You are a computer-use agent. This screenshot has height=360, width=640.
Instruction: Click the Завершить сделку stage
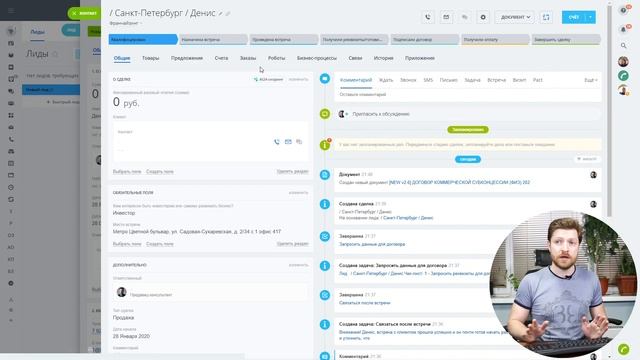point(566,40)
